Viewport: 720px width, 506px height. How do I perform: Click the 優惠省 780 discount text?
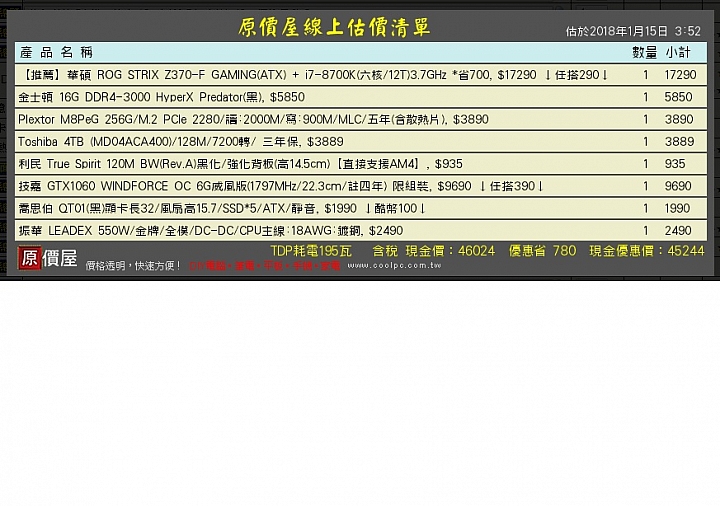coord(542,251)
